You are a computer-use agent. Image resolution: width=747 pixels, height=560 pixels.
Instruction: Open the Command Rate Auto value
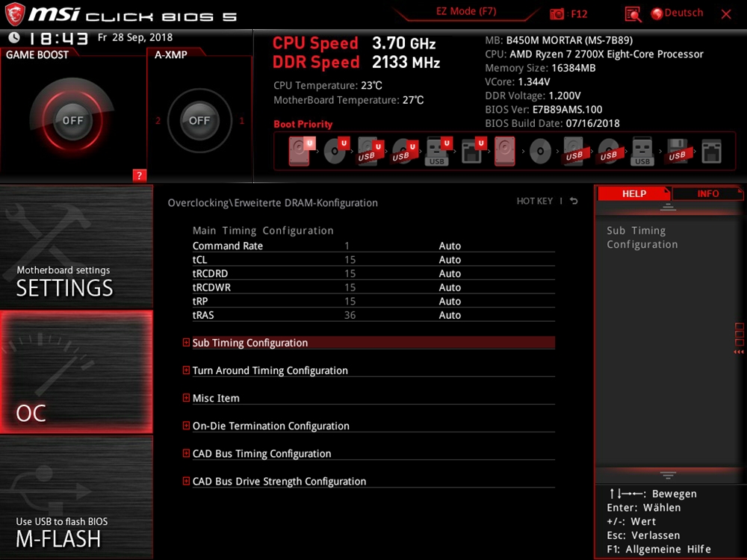click(450, 246)
